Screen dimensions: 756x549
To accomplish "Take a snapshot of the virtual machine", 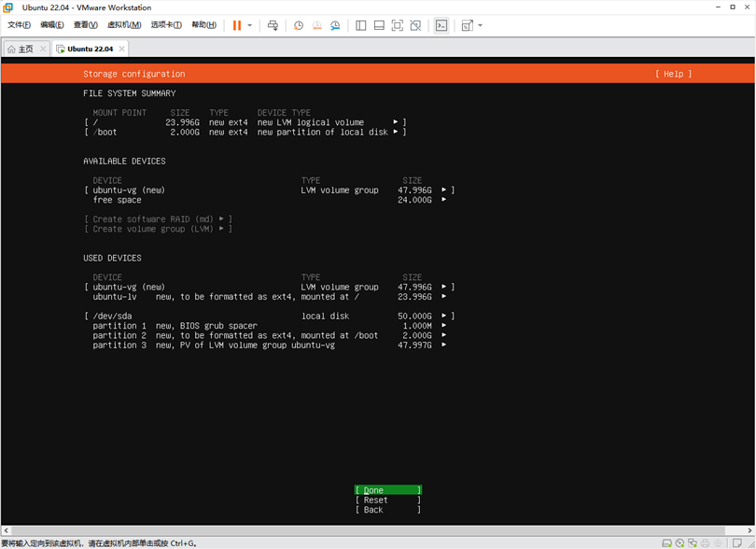I will click(299, 25).
